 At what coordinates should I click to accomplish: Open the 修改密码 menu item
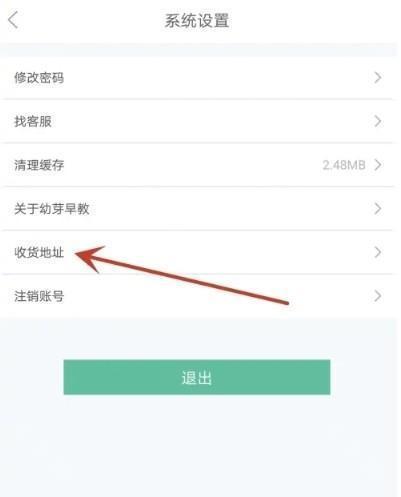pos(197,78)
